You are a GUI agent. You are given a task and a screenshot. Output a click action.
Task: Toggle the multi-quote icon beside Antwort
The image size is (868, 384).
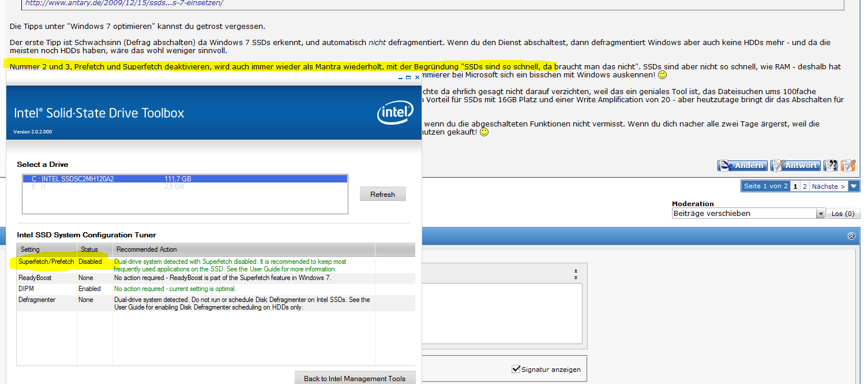831,166
